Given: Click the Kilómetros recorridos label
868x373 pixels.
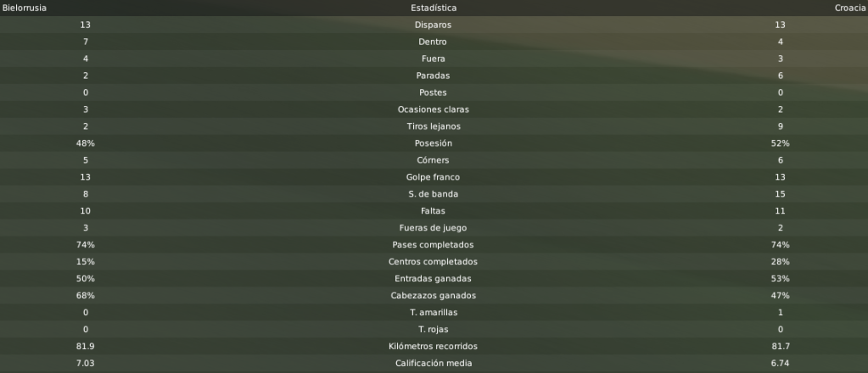Looking at the screenshot, I should (x=434, y=347).
